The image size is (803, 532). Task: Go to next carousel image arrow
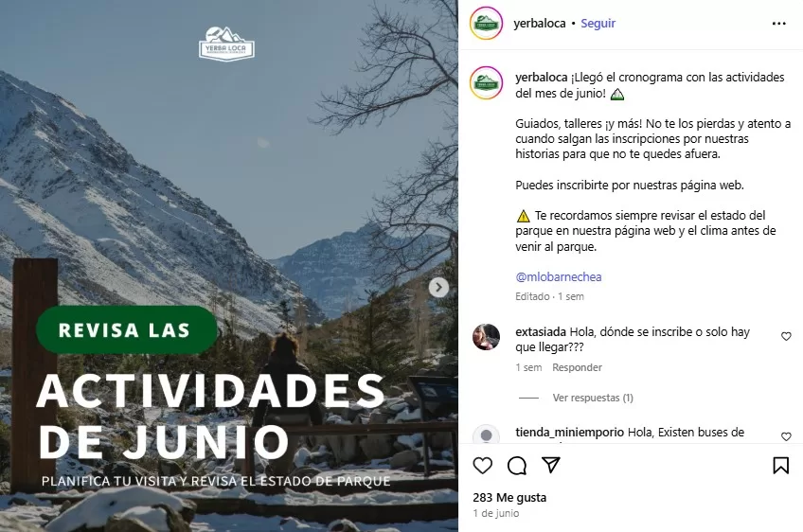[438, 287]
